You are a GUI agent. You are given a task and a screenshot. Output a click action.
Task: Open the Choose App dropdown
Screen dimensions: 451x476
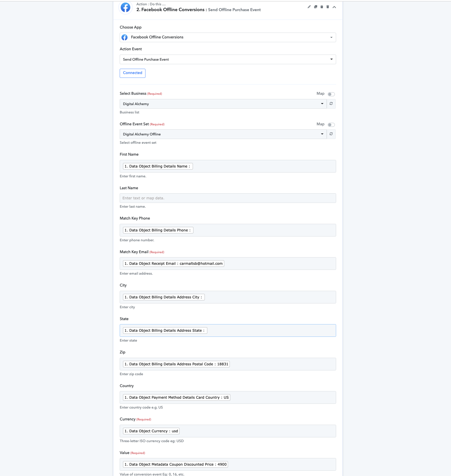tap(228, 37)
